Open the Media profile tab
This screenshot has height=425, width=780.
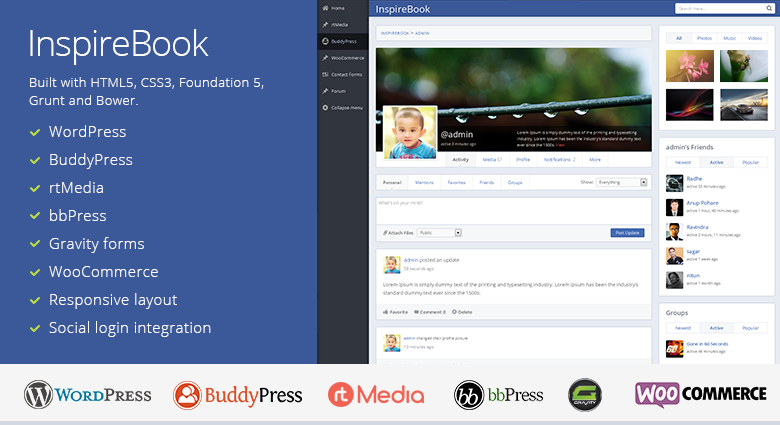tap(492, 160)
